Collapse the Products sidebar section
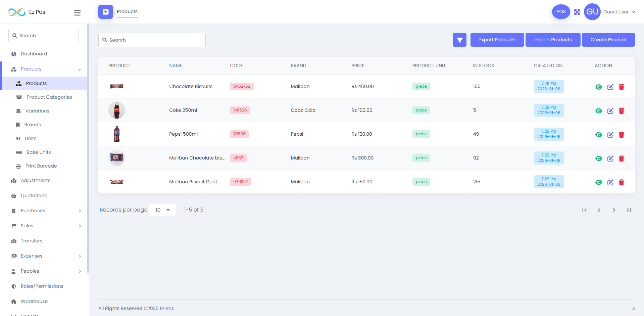The width and height of the screenshot is (644, 316). pyautogui.click(x=79, y=70)
